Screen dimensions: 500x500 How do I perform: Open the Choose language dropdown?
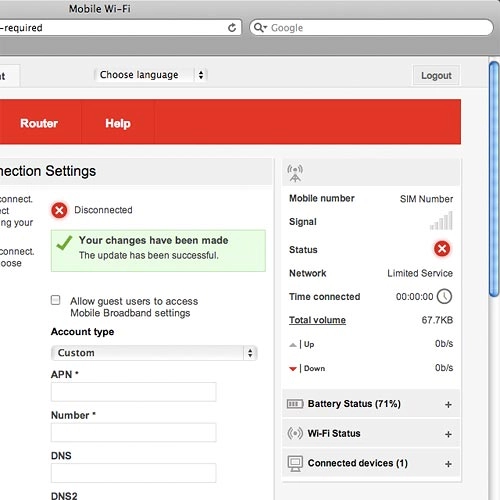point(151,75)
